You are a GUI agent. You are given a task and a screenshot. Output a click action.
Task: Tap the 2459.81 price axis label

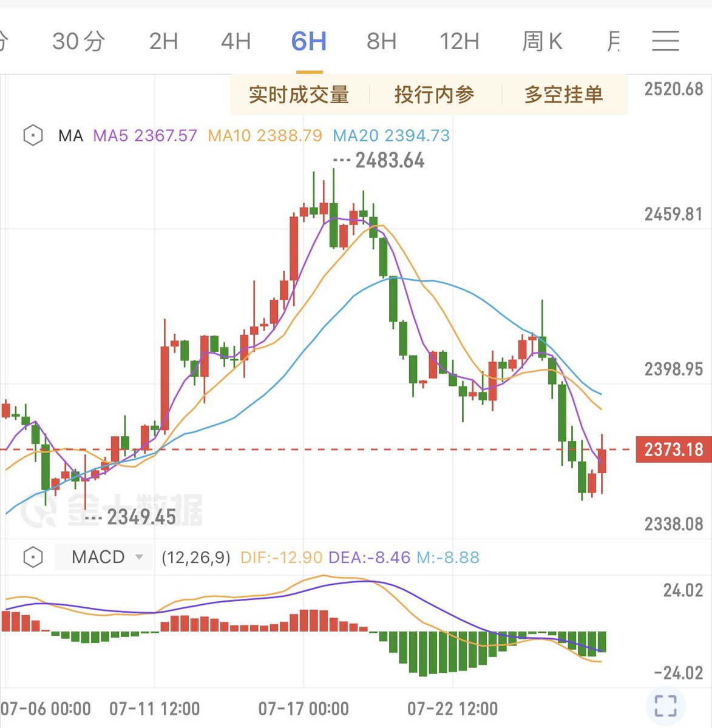(x=674, y=214)
